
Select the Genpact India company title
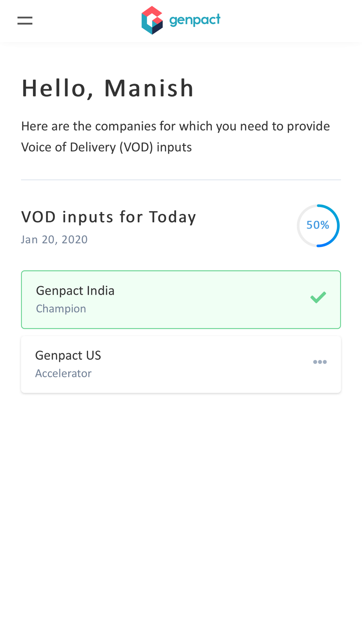click(x=75, y=290)
